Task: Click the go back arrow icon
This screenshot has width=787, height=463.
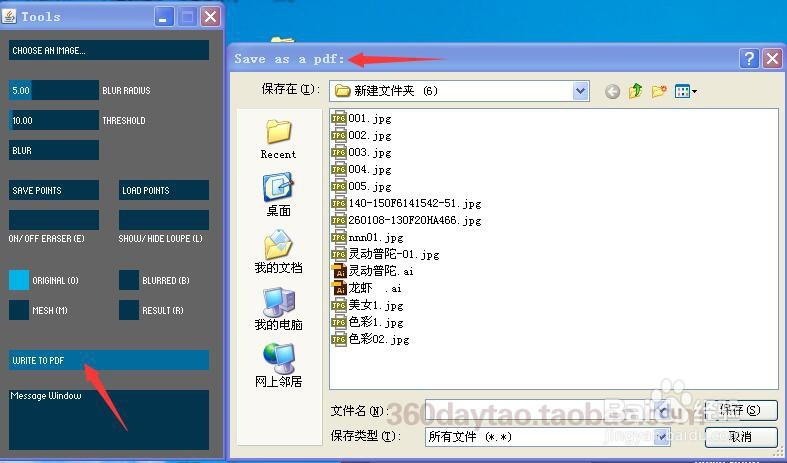Action: 612,91
